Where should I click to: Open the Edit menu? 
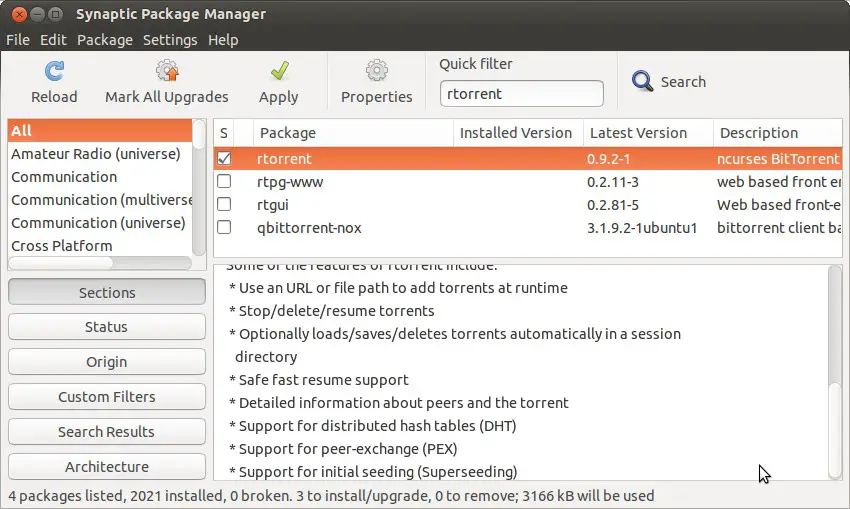pyautogui.click(x=53, y=40)
